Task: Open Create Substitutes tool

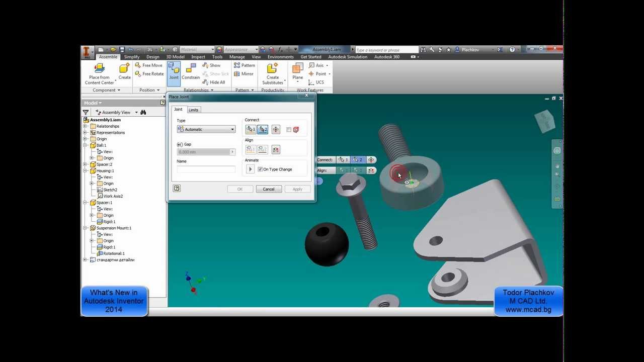Action: click(273, 74)
